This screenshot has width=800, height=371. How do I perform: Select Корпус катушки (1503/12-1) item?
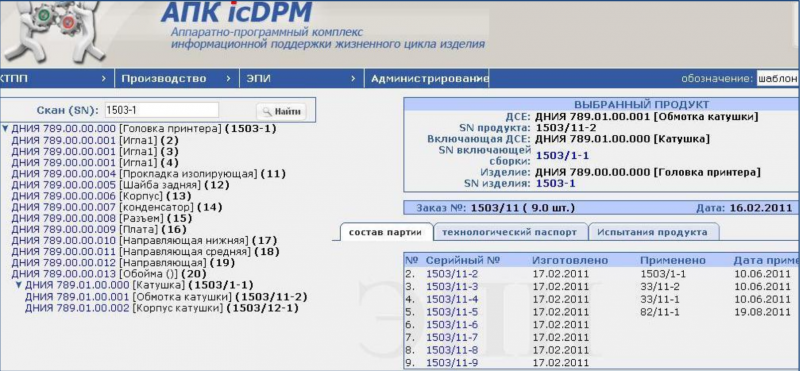pyautogui.click(x=161, y=308)
